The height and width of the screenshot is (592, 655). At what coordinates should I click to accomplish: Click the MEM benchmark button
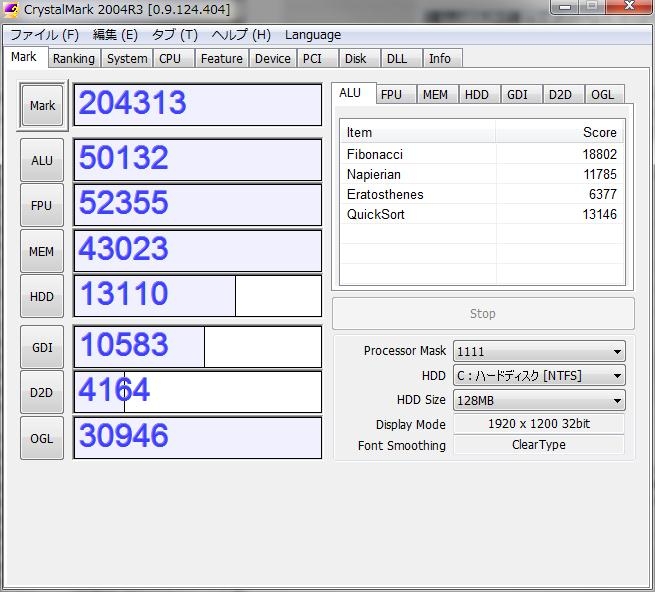(x=42, y=252)
